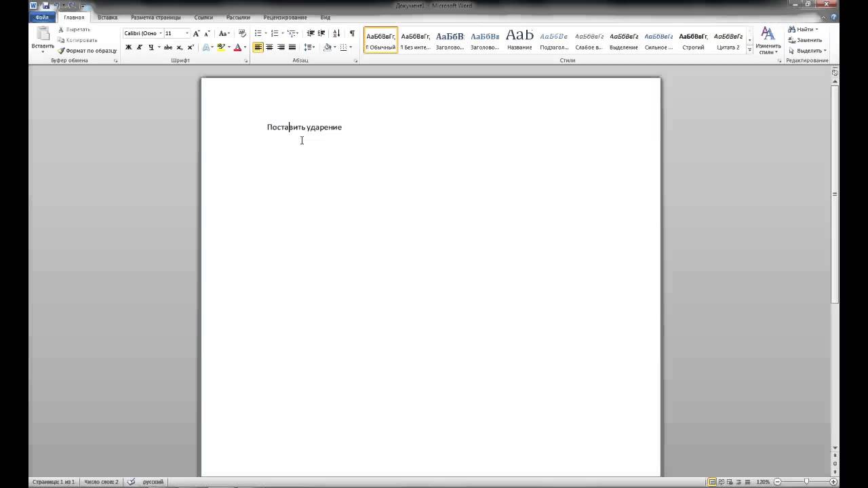Toggle superscript formatting

pyautogui.click(x=191, y=47)
